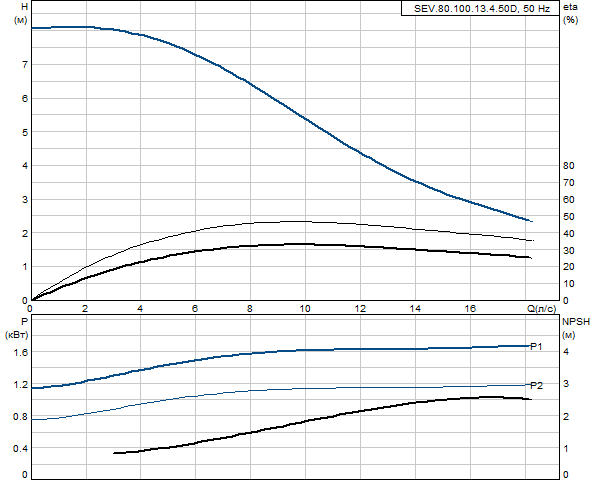Click the P1 curve label
The image size is (592, 480).
tap(536, 346)
